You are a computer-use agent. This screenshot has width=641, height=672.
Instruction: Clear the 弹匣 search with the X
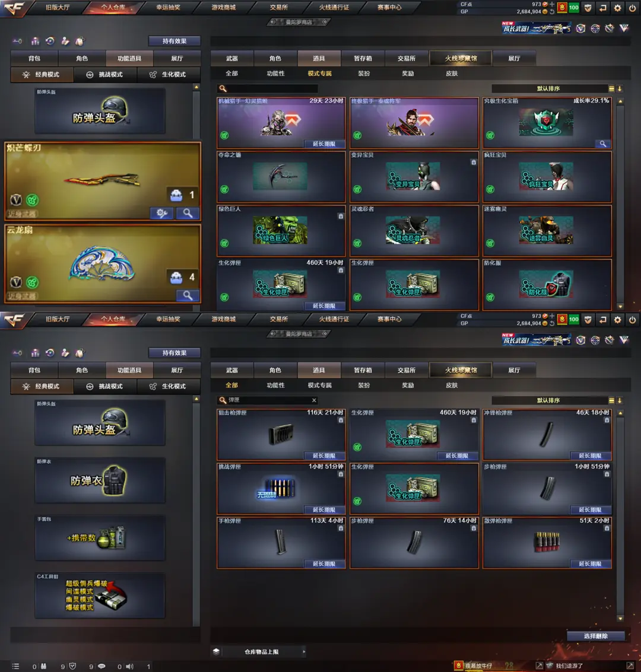click(314, 400)
